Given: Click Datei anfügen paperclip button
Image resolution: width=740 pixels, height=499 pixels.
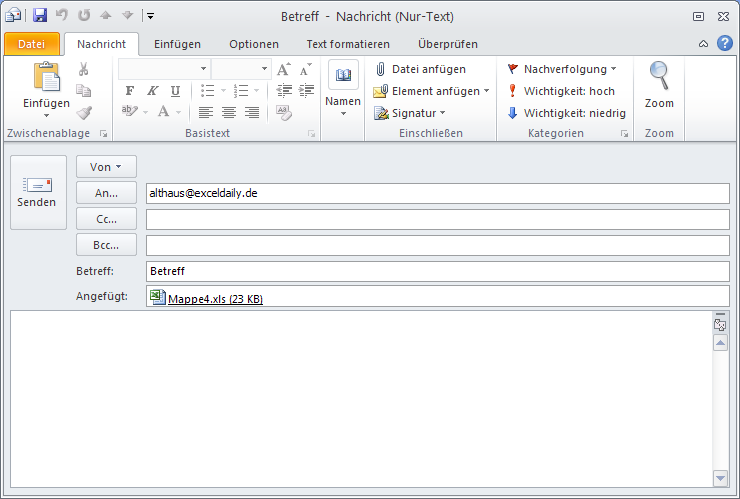Looking at the screenshot, I should tap(420, 69).
